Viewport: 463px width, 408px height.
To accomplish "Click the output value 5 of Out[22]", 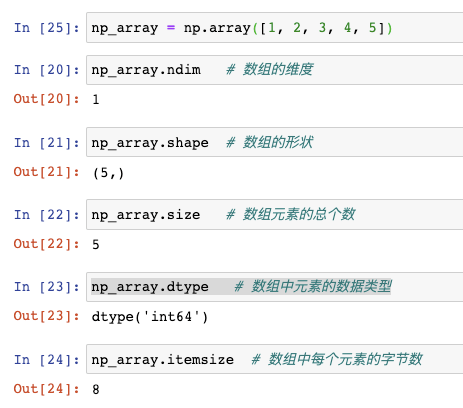I will [96, 244].
